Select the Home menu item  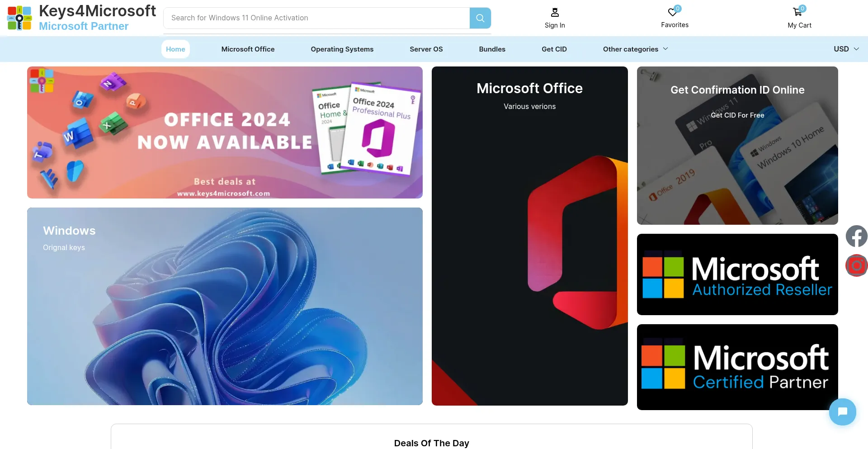coord(175,49)
